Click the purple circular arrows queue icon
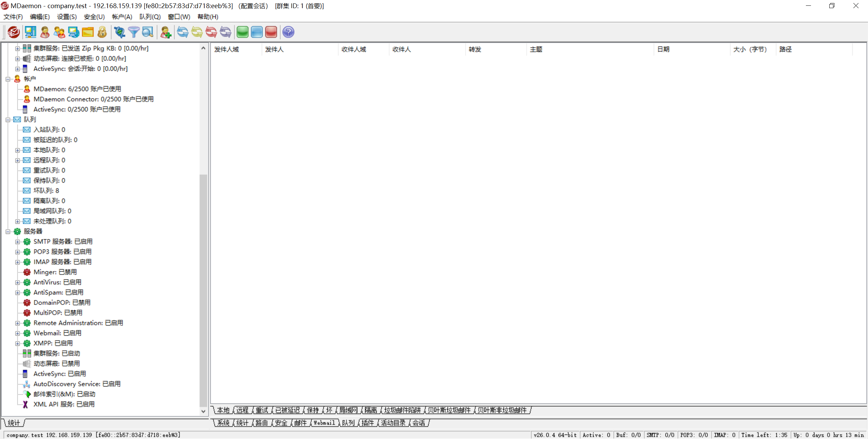 coord(225,32)
